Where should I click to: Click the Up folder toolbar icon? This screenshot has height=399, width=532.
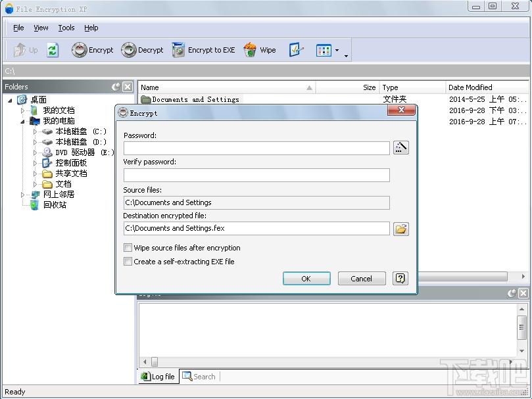tap(25, 50)
